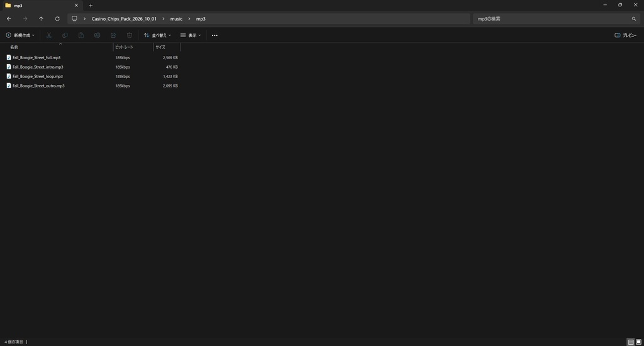Expand chevron between Casino_Chips_Pack and music
The image size is (644, 346).
point(163,19)
